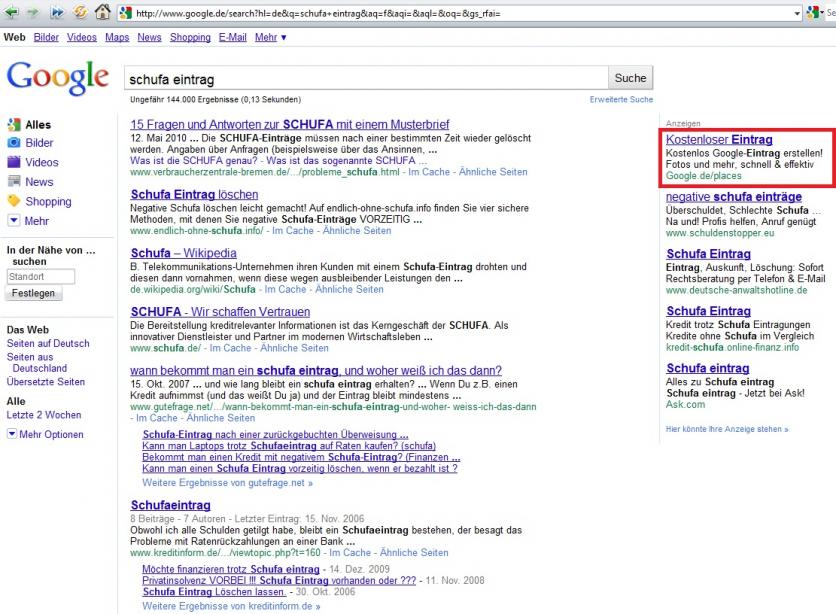Open wann bekommt man ein schufa eintrag result

316,370
